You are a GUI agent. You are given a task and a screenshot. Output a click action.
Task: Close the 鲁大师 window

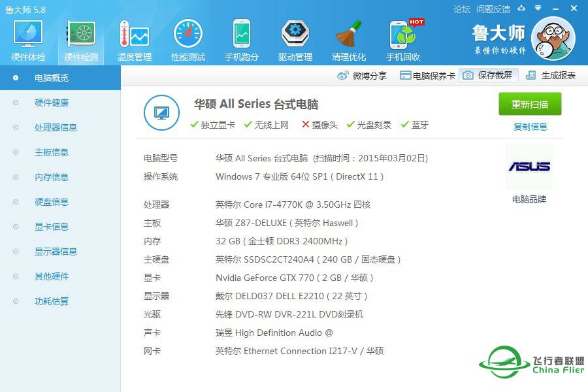click(x=574, y=8)
